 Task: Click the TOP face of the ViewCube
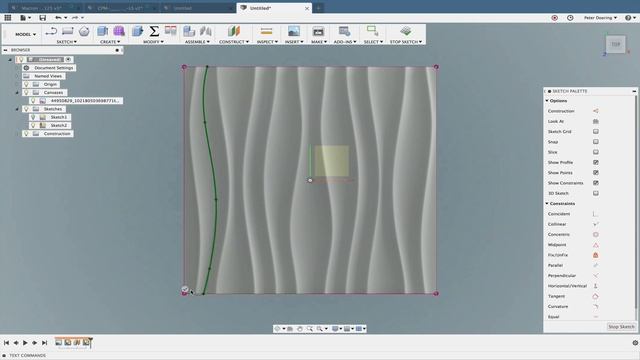(616, 44)
